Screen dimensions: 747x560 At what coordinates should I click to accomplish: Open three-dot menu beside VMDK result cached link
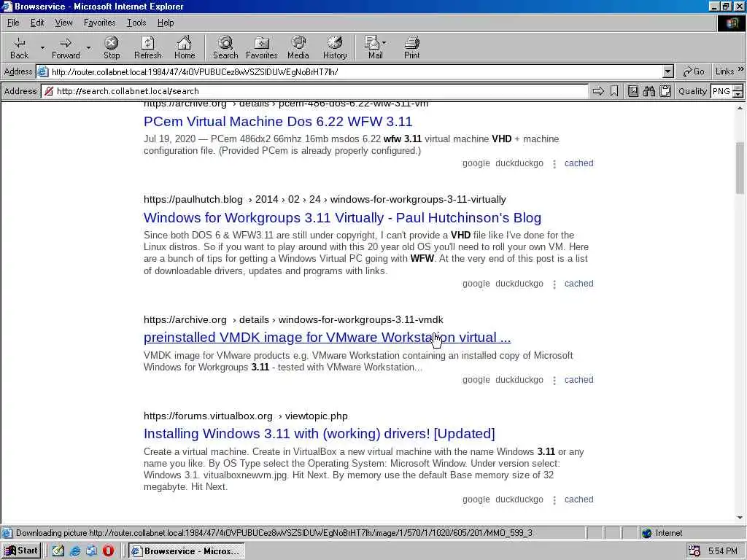pos(554,380)
